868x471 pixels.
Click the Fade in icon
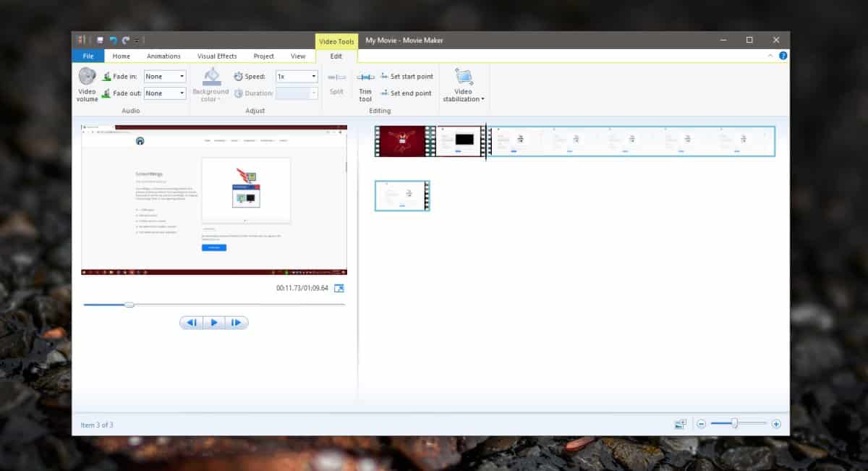pyautogui.click(x=106, y=76)
